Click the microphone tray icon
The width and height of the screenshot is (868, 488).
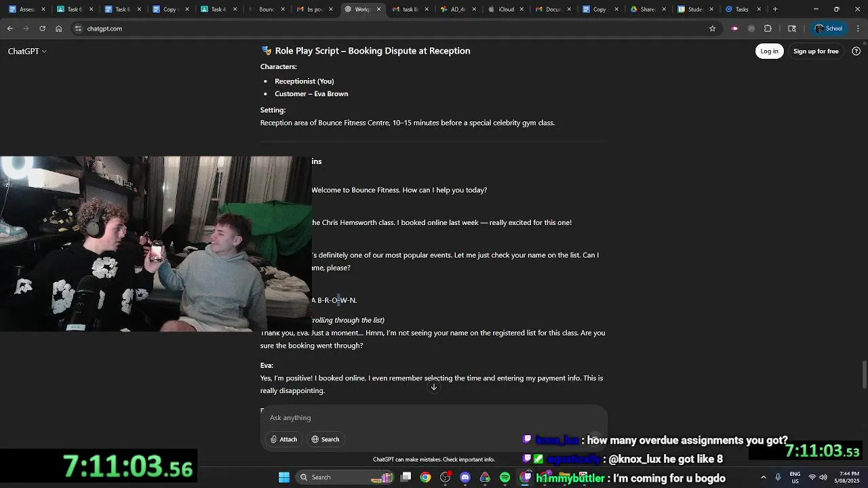(778, 477)
